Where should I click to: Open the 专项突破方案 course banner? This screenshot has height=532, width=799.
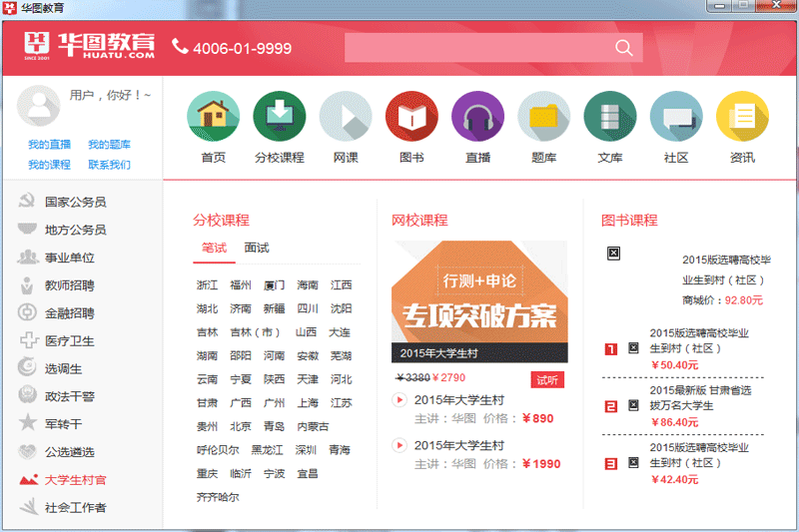[479, 301]
